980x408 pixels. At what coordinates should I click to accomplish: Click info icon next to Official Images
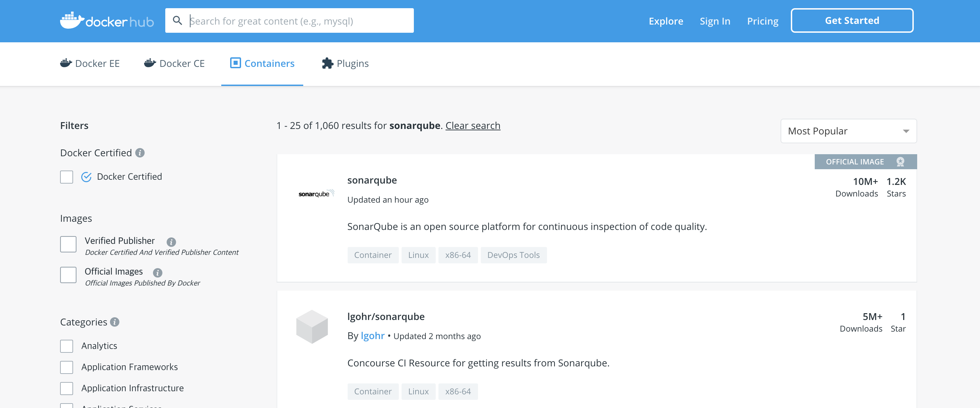157,273
